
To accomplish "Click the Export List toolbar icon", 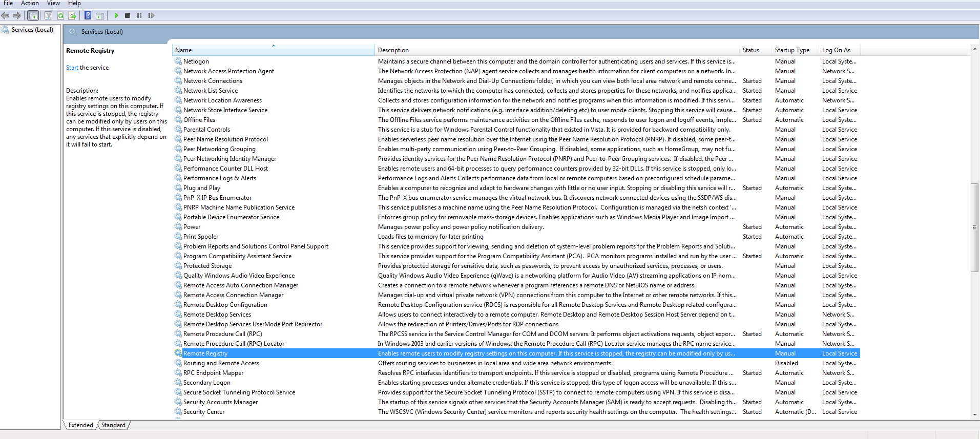I will point(72,15).
